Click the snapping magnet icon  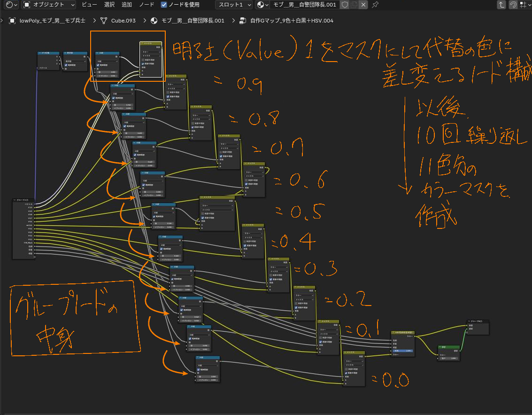(x=514, y=5)
